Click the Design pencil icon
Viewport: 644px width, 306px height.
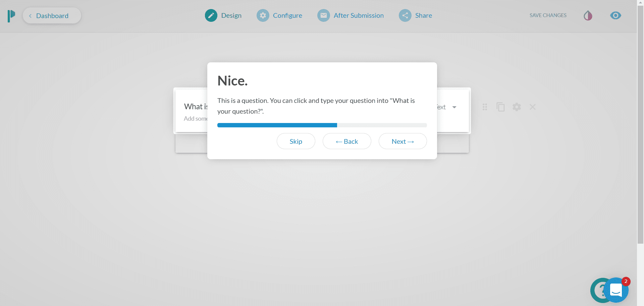pos(211,15)
